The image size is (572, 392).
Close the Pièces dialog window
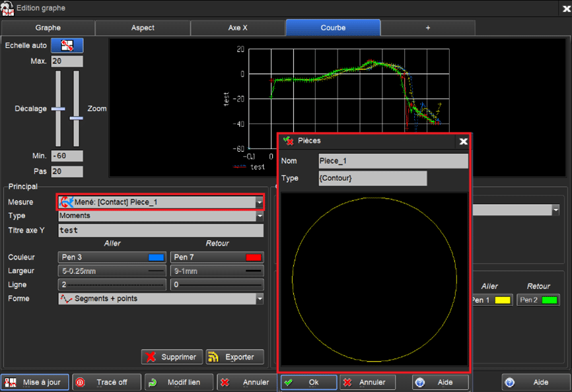pos(463,141)
